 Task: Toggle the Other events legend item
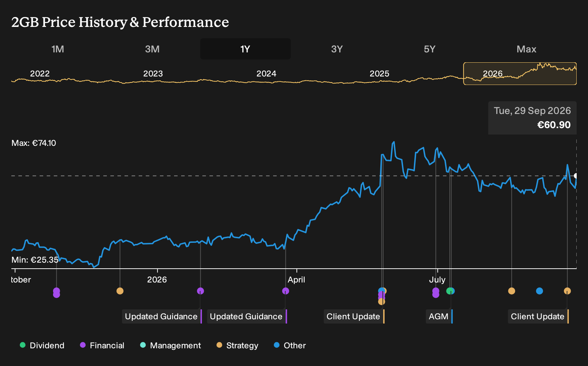coord(290,345)
